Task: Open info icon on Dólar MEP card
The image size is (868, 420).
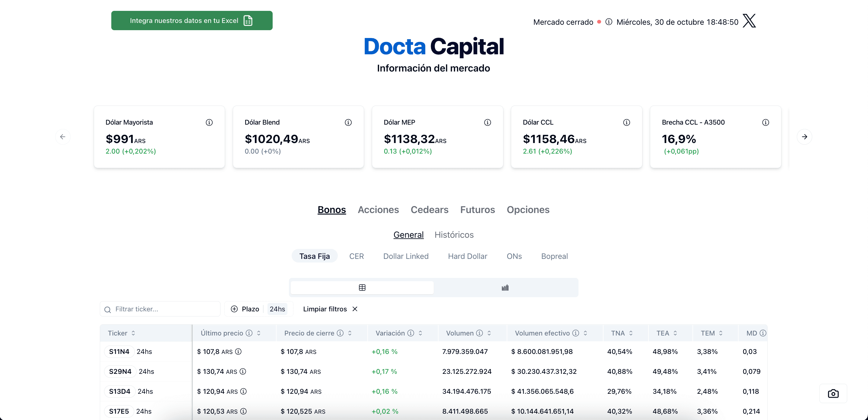Action: [x=488, y=122]
